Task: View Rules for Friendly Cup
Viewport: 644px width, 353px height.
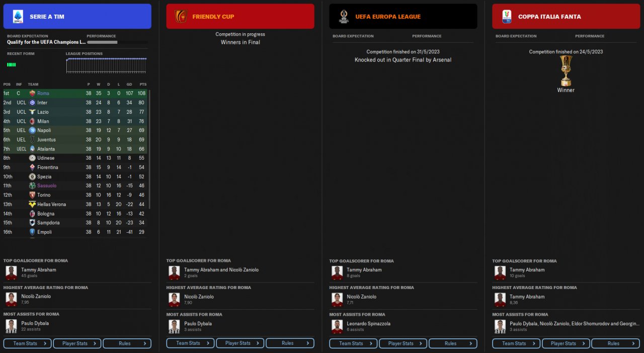Action: click(x=290, y=343)
